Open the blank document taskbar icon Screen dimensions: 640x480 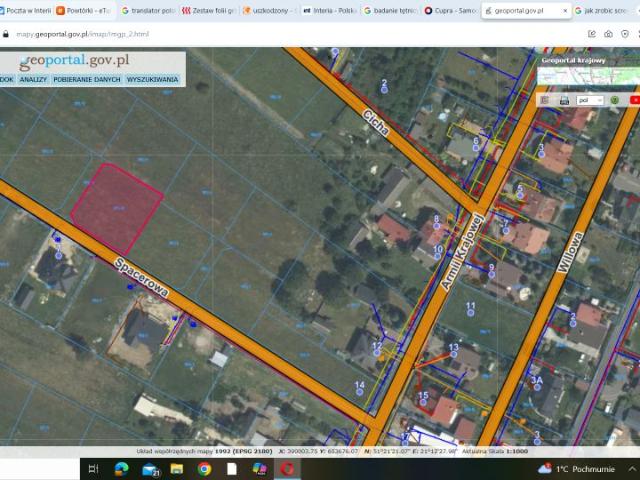click(x=232, y=469)
